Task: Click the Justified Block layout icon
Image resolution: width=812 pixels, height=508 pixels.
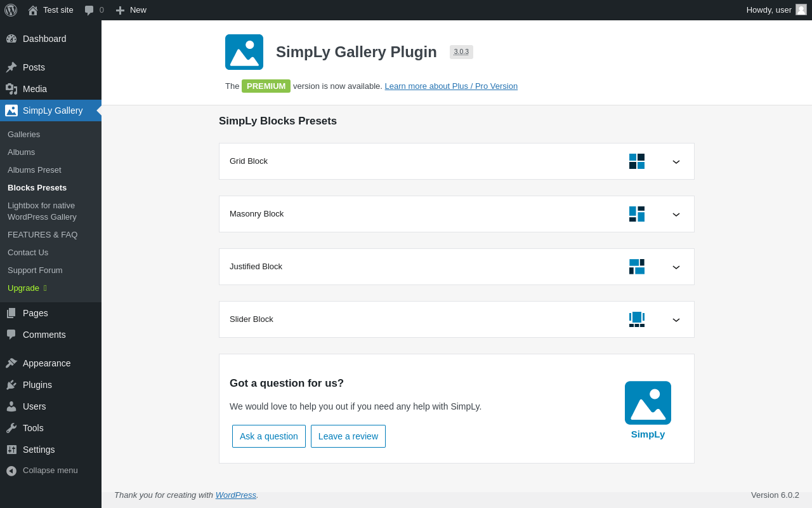Action: pyautogui.click(x=637, y=267)
